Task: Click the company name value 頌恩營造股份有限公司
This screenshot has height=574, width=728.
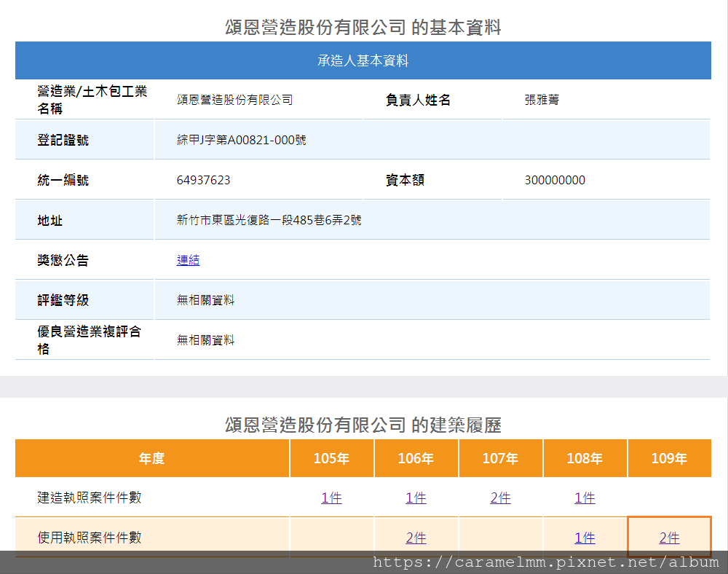Action: coord(235,100)
